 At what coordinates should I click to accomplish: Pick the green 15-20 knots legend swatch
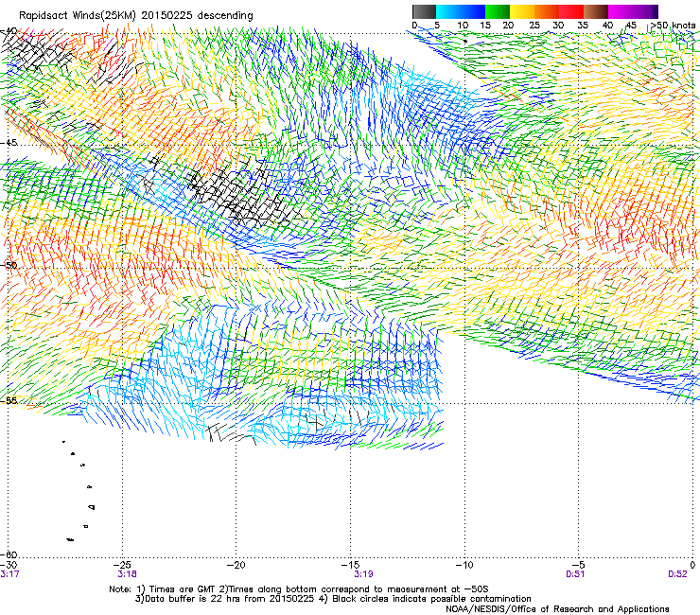[498, 11]
